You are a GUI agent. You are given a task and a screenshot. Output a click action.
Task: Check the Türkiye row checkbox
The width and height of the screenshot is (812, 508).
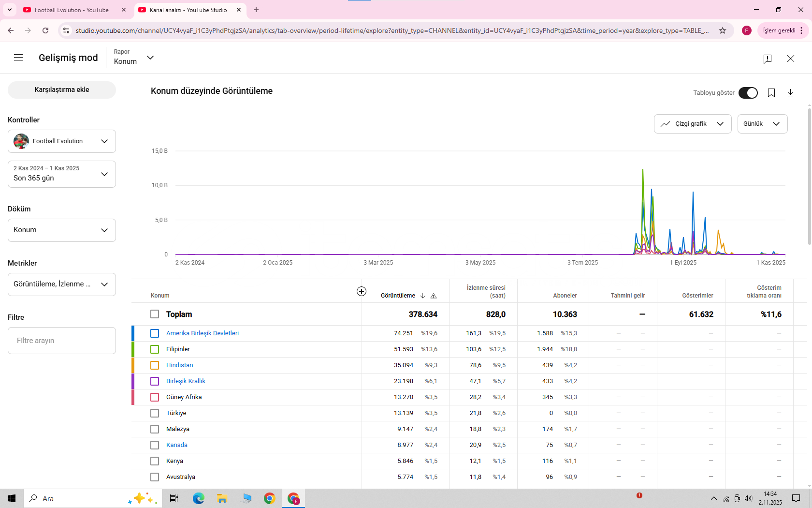155,413
